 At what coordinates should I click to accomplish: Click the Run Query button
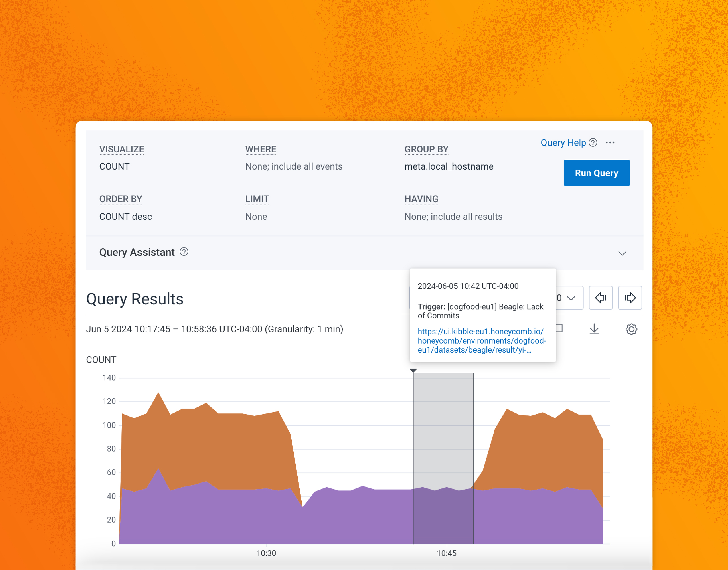[x=596, y=172]
